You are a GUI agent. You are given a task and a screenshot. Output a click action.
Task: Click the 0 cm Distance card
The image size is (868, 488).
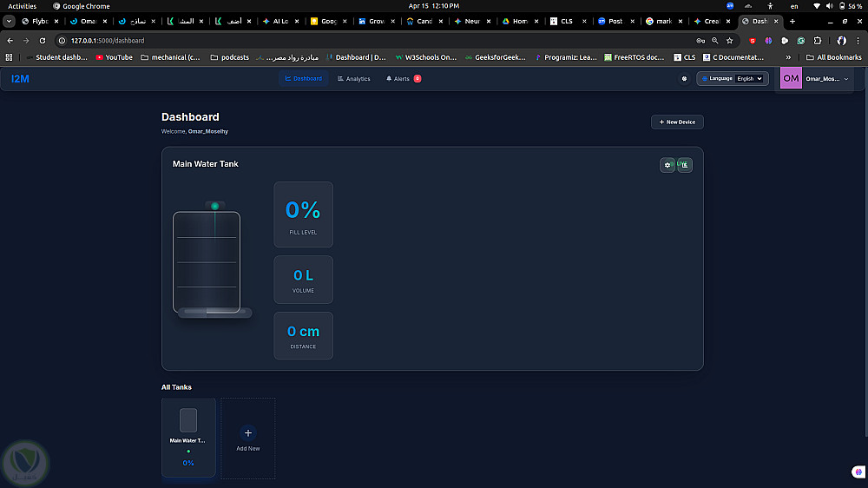pyautogui.click(x=303, y=336)
